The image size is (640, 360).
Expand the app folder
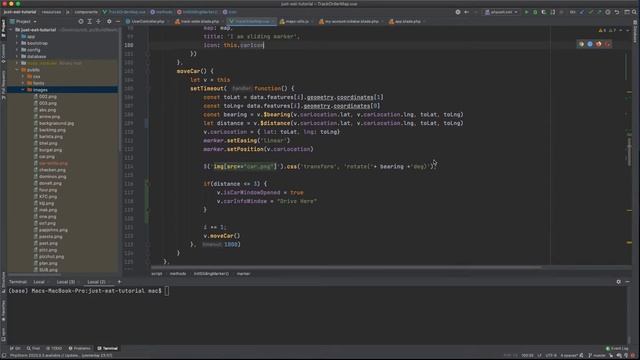17,36
